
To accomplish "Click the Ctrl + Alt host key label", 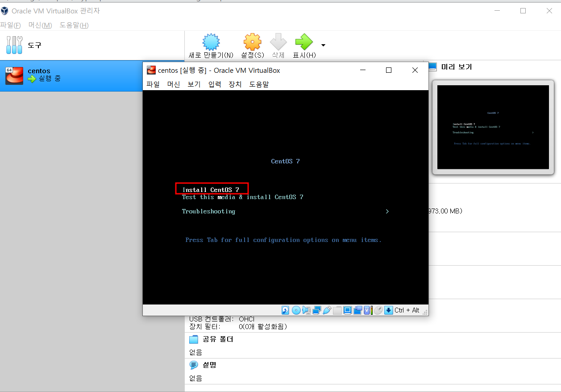I will (x=407, y=310).
